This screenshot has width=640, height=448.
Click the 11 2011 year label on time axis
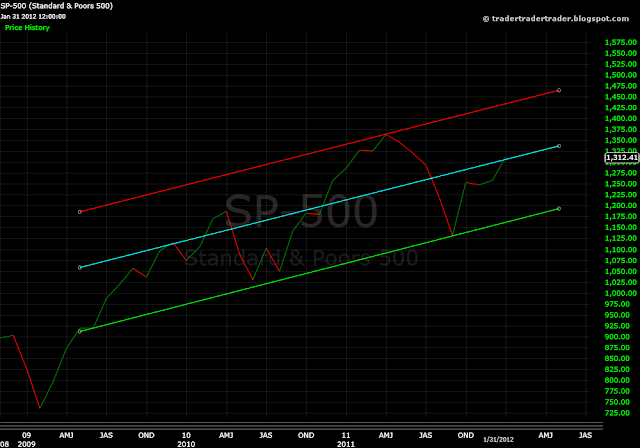point(346,439)
